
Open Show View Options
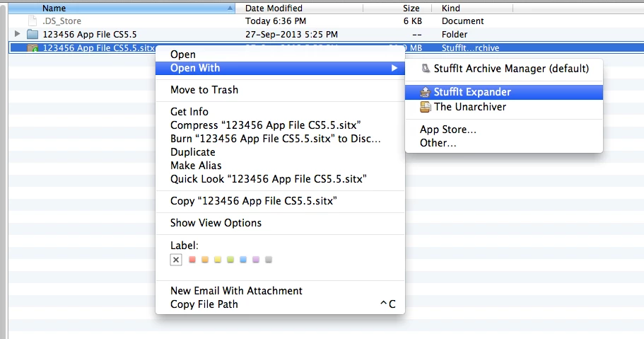click(x=280, y=222)
